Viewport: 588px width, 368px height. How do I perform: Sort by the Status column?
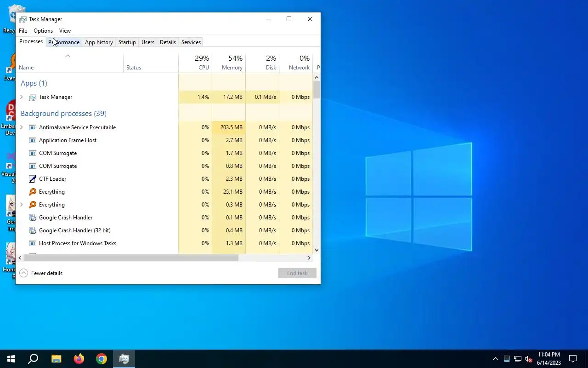pos(151,63)
